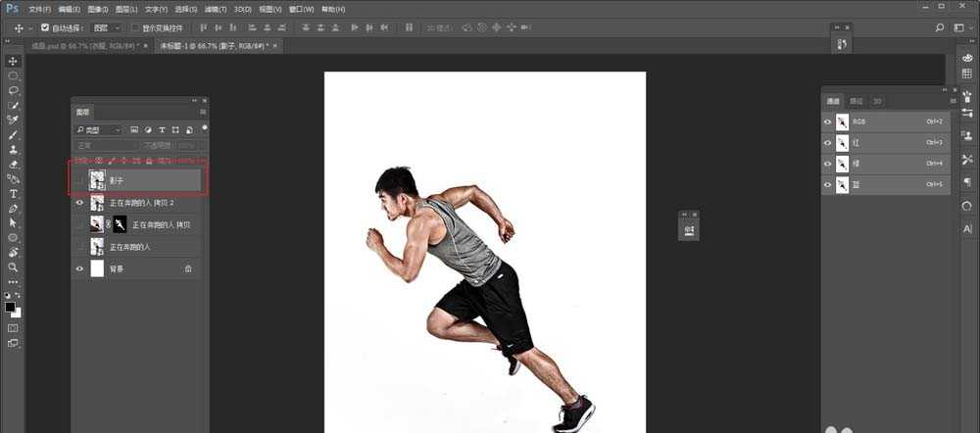
Task: Select the Clone Stamp tool
Action: coord(14,150)
